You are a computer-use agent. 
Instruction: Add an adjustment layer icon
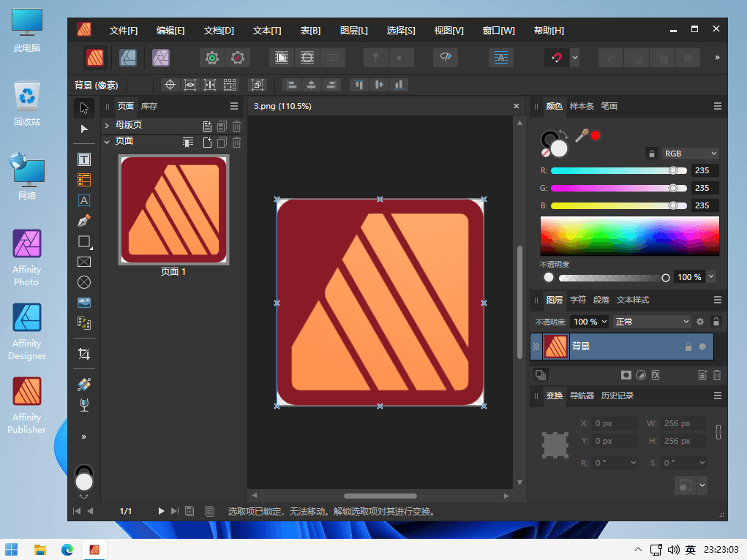(x=641, y=375)
